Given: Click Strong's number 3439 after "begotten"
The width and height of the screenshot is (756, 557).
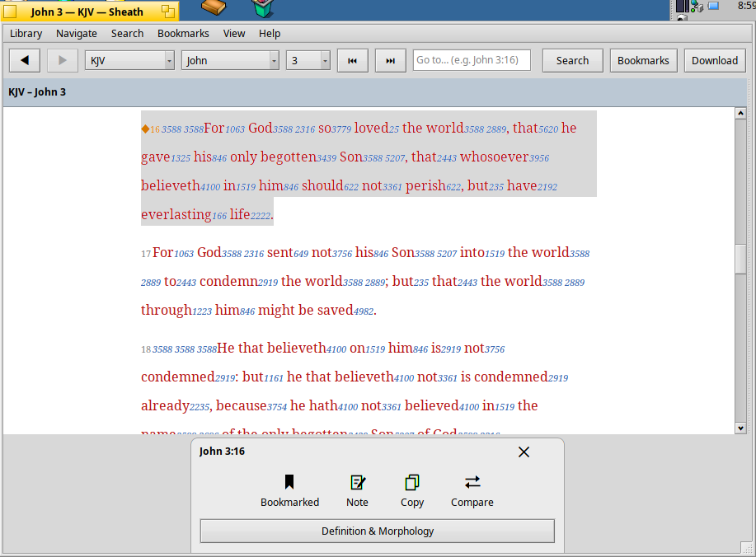Looking at the screenshot, I should tap(326, 158).
